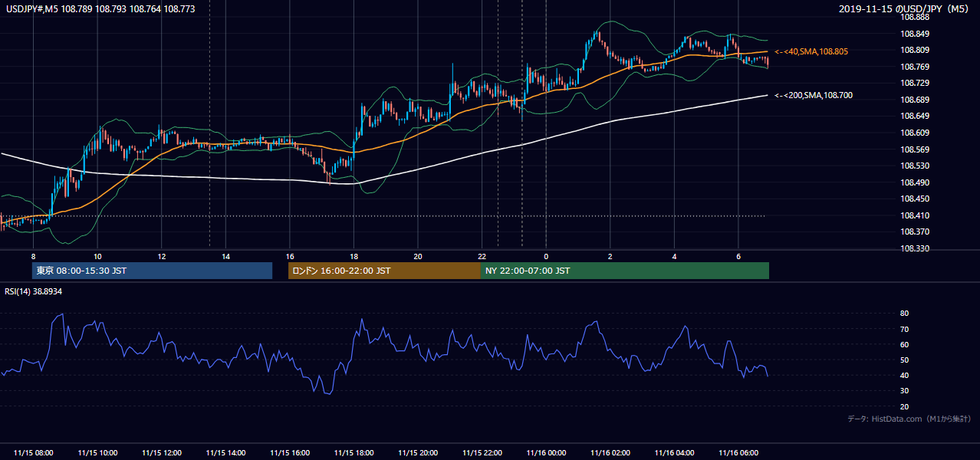Screen dimensions: 980x460
Task: Click hour label 22 under price chart
Action: click(x=482, y=256)
